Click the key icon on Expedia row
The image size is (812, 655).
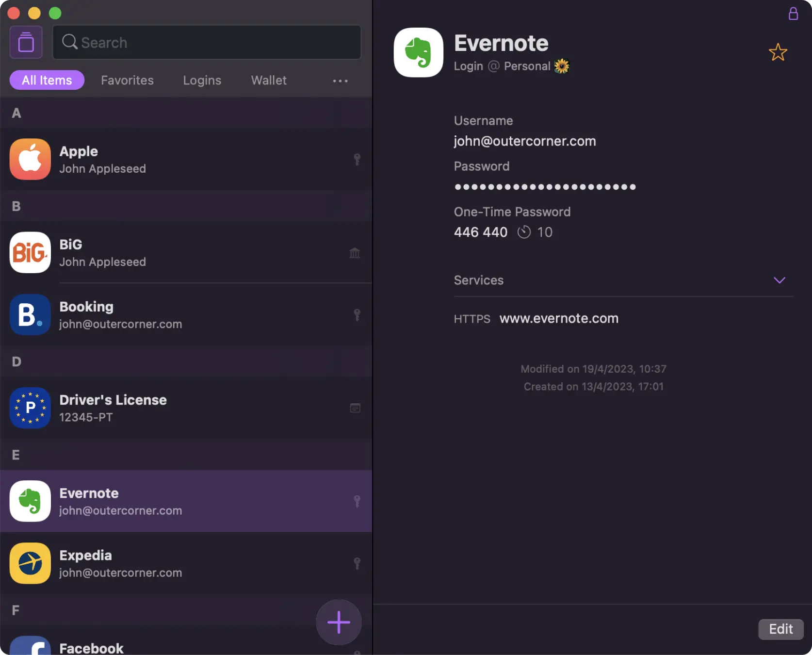(357, 563)
